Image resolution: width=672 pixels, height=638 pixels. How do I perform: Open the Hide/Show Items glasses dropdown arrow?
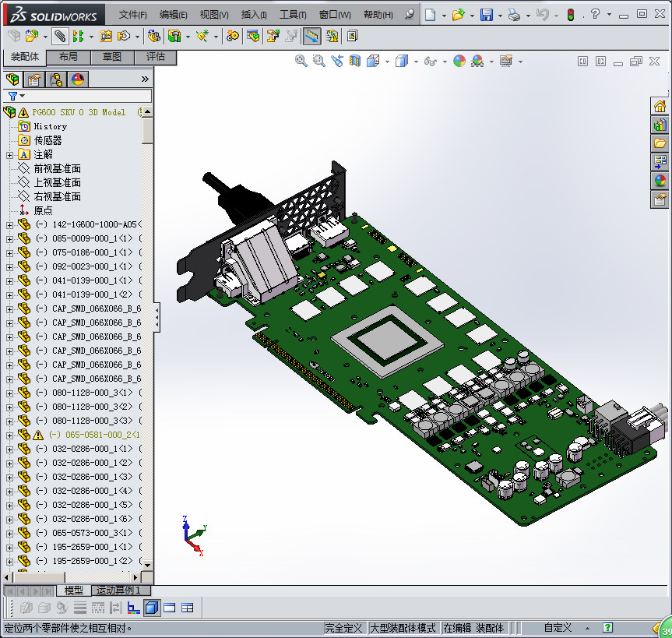[445, 62]
